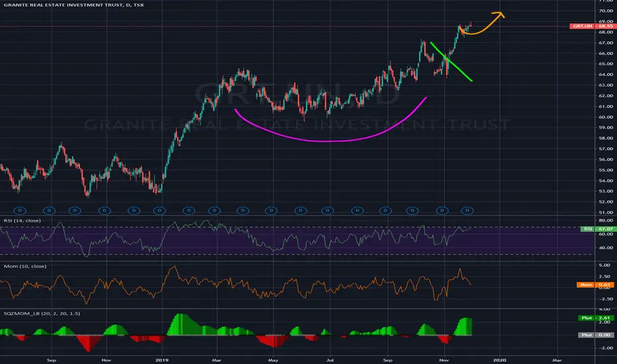Select the SQZMOM_LB (20, 2, 20, 1.5) label
Image resolution: width=617 pixels, height=364 pixels.
tap(42, 314)
